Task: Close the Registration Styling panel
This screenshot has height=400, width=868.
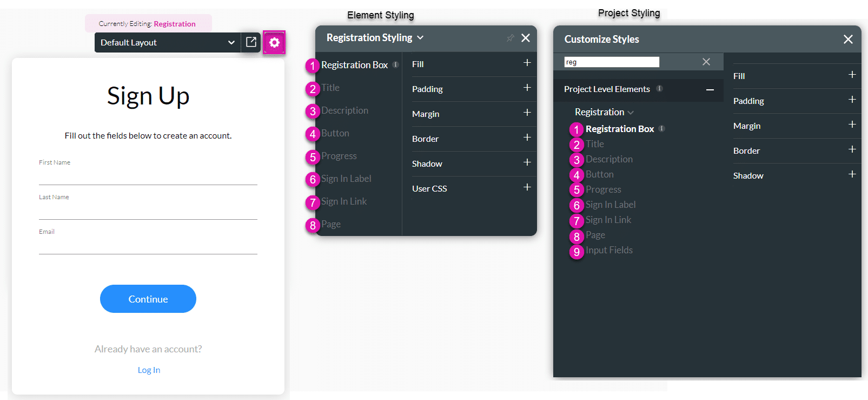Action: coord(526,38)
